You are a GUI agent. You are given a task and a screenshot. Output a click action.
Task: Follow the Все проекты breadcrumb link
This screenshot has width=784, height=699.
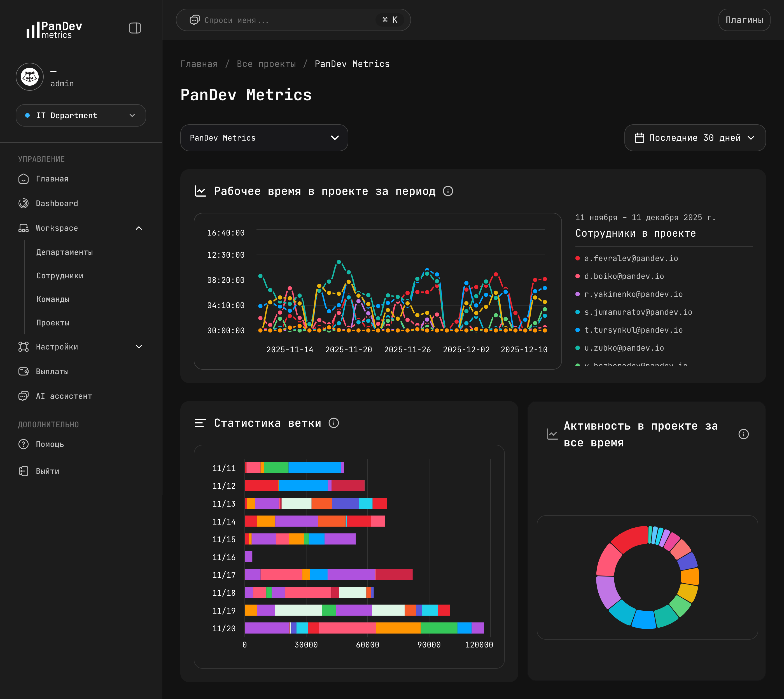(x=266, y=64)
